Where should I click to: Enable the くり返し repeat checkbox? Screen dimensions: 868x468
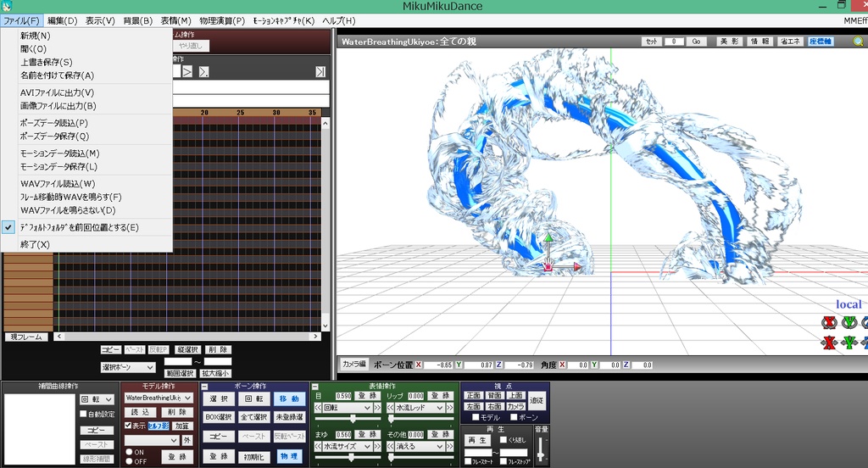coord(504,440)
